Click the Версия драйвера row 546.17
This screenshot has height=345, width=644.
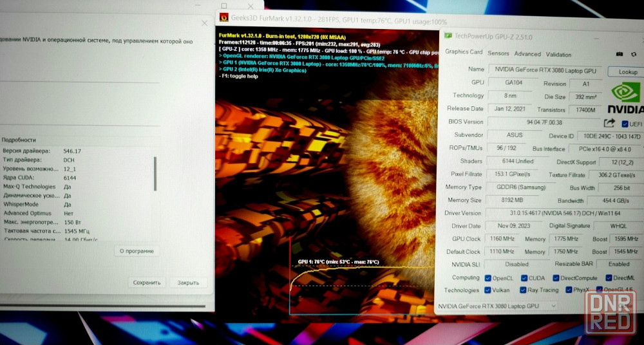coord(77,151)
